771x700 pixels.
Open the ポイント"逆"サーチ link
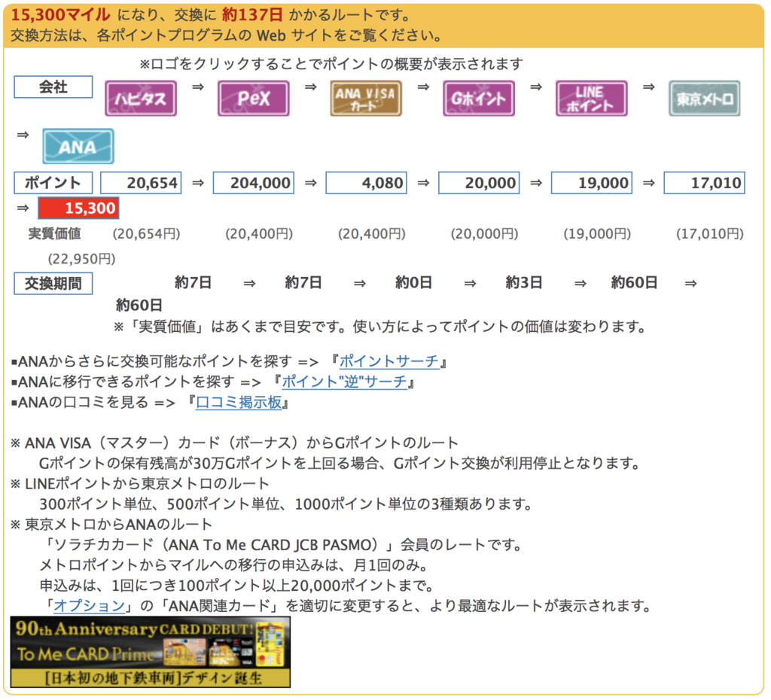(344, 382)
